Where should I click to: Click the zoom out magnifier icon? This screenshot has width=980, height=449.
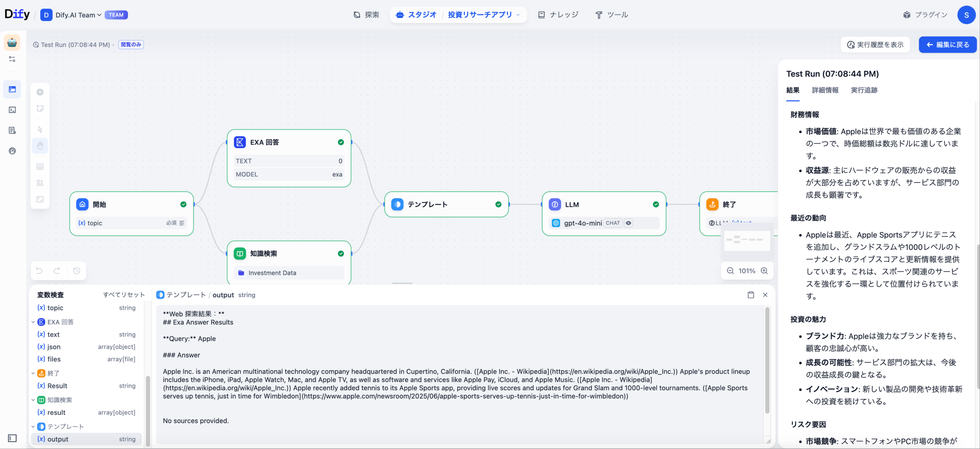[x=730, y=271]
